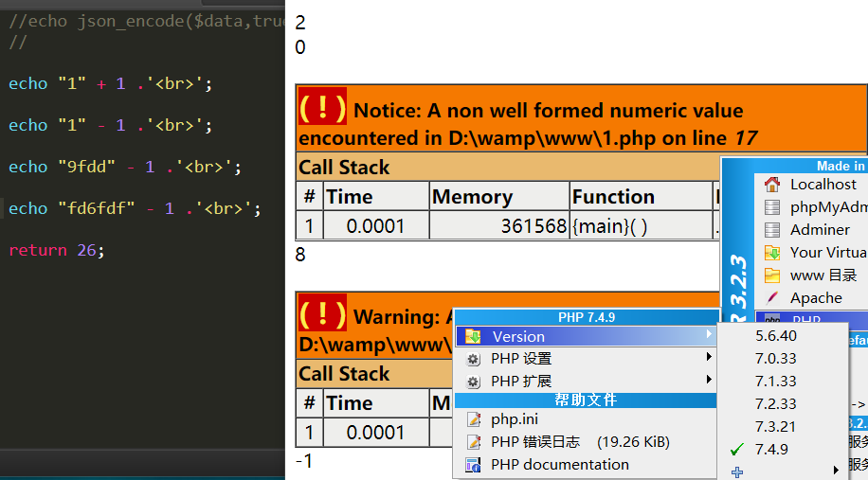This screenshot has height=480, width=868.
Task: Open PHP documentation menu item
Action: [x=586, y=465]
